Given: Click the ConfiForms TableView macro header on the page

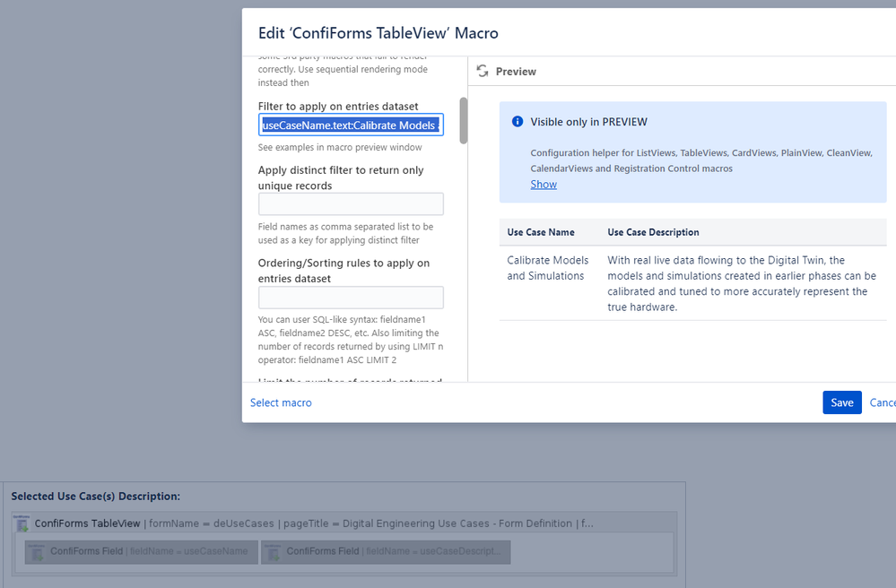Looking at the screenshot, I should pos(344,523).
